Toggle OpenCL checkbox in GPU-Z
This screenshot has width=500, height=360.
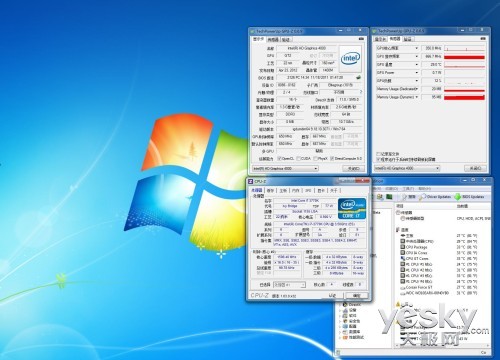click(x=279, y=159)
